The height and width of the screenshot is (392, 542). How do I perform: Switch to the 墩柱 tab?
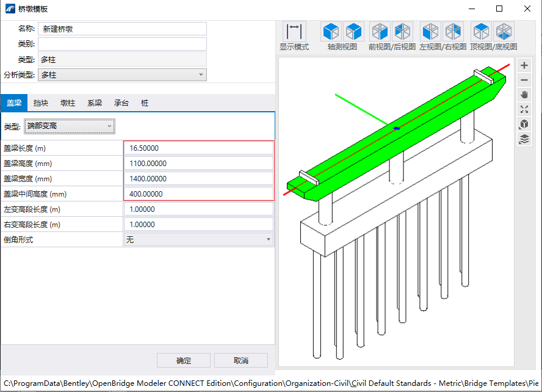click(68, 103)
